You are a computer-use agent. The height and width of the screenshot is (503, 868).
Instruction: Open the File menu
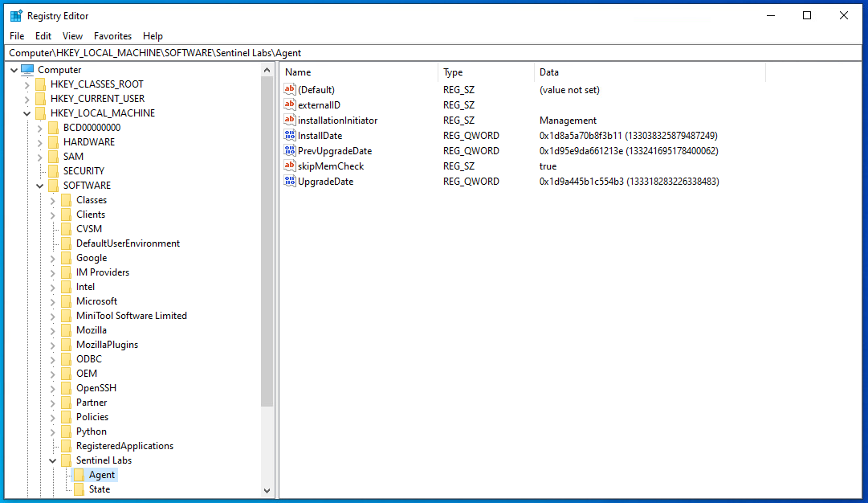click(x=17, y=36)
